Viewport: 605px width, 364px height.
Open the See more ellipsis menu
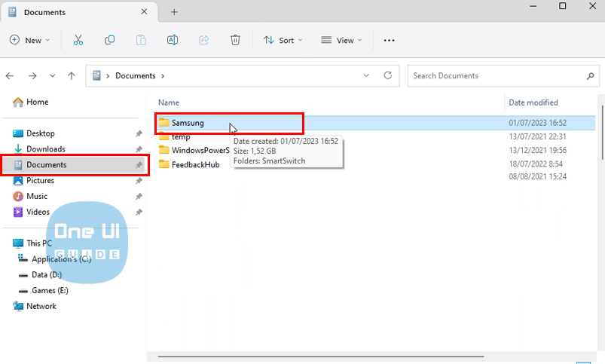tap(389, 40)
